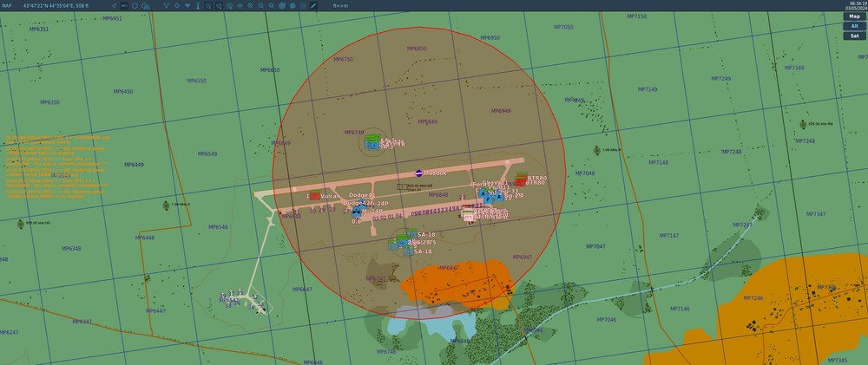Image resolution: width=868 pixels, height=365 pixels.
Task: Click the tower beacon icon in toolbar
Action: point(198,5)
